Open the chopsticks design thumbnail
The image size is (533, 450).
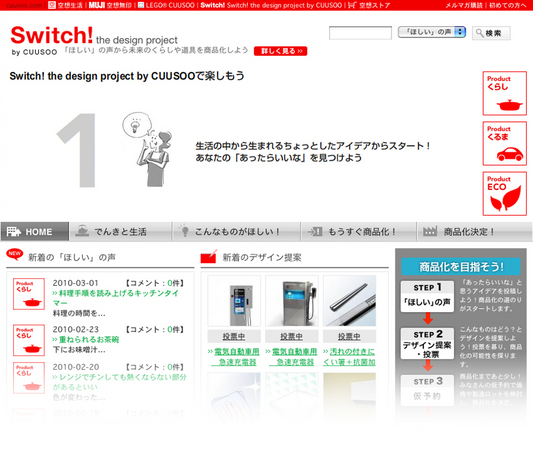(x=349, y=301)
